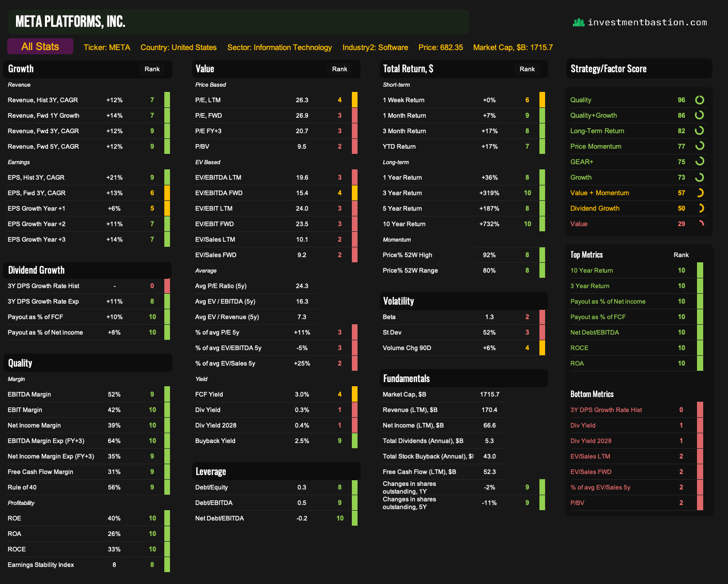
Task: Click the 'Price: 682.35' text
Action: point(441,47)
